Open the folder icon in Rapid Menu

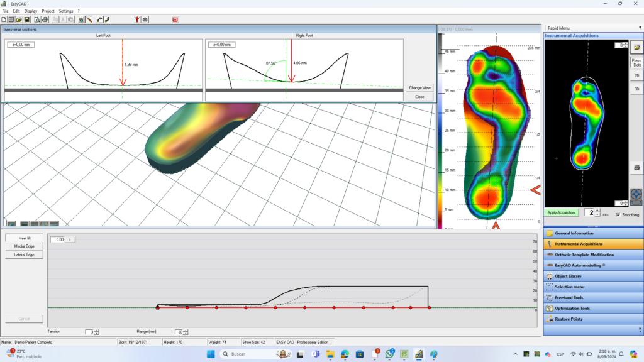[x=636, y=47]
